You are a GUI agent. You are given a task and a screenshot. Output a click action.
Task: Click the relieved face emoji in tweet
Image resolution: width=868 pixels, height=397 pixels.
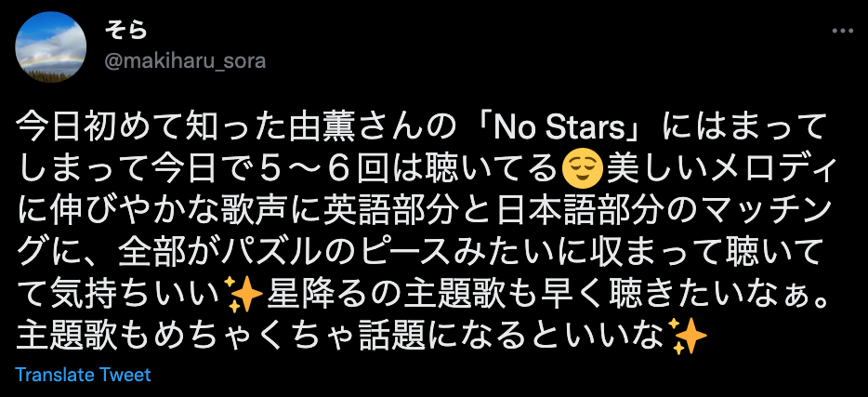click(x=582, y=170)
